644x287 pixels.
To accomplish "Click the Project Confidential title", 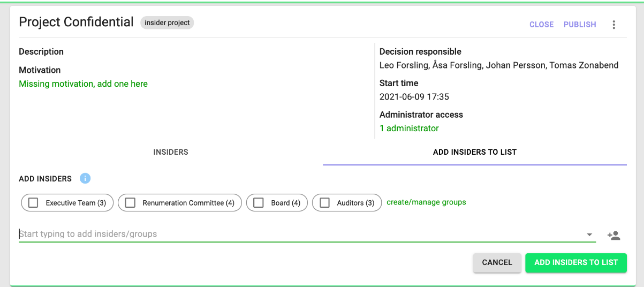I will 76,22.
